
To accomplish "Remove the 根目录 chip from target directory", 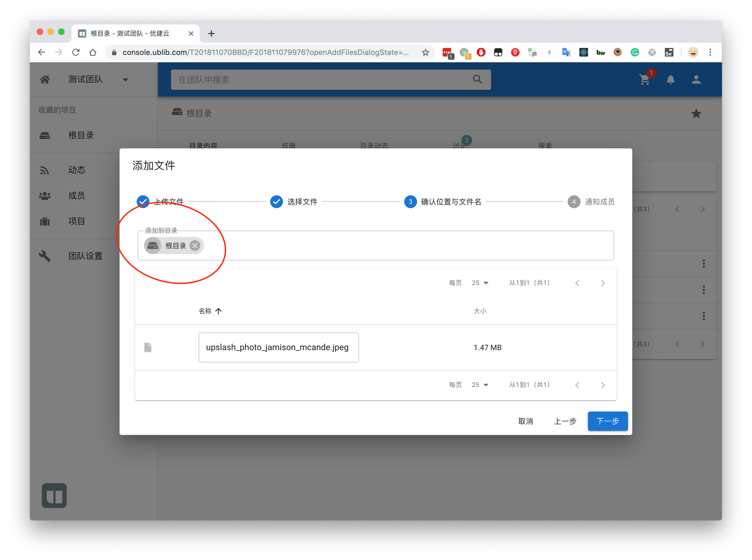I will [195, 246].
